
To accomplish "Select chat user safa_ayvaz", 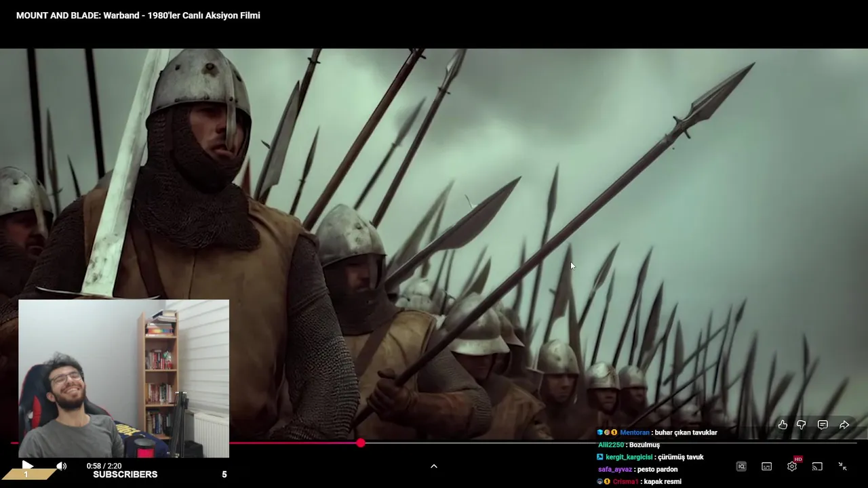I will (615, 469).
